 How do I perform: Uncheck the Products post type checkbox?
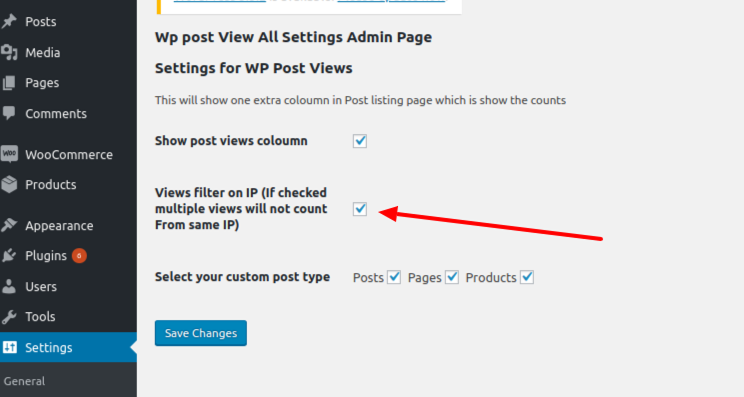click(527, 277)
